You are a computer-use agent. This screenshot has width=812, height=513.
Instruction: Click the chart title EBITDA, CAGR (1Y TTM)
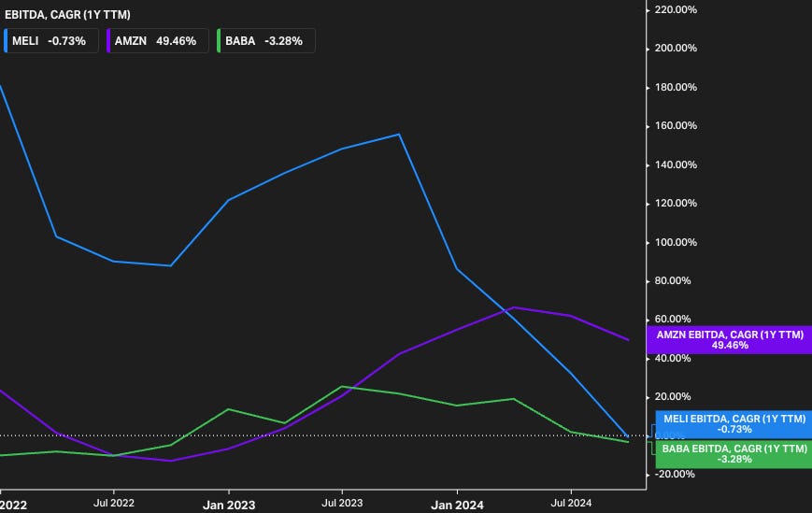(x=67, y=15)
